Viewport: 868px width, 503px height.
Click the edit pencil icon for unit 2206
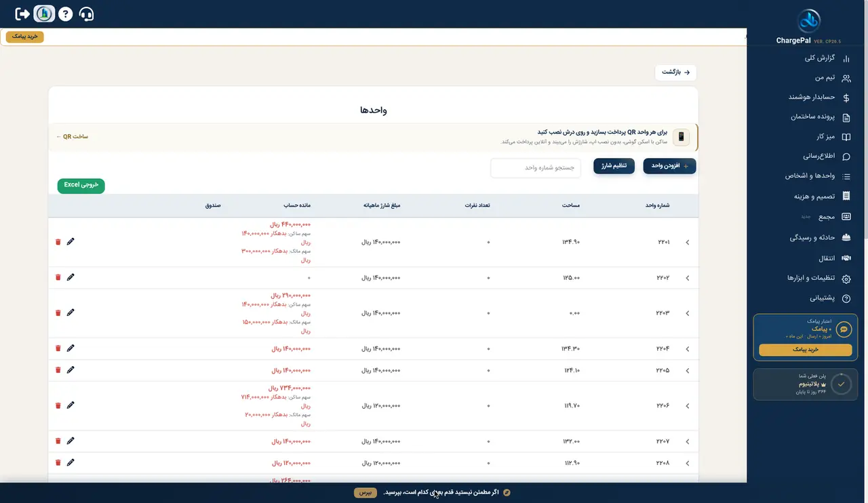pyautogui.click(x=71, y=405)
